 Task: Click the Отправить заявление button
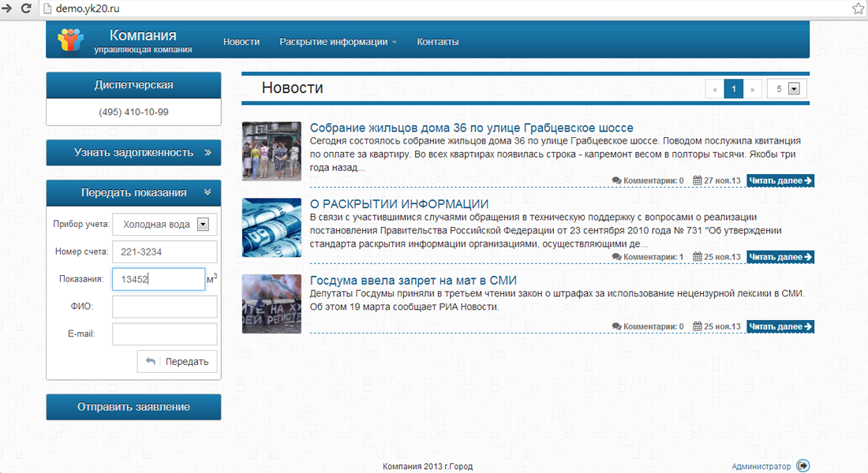[133, 407]
